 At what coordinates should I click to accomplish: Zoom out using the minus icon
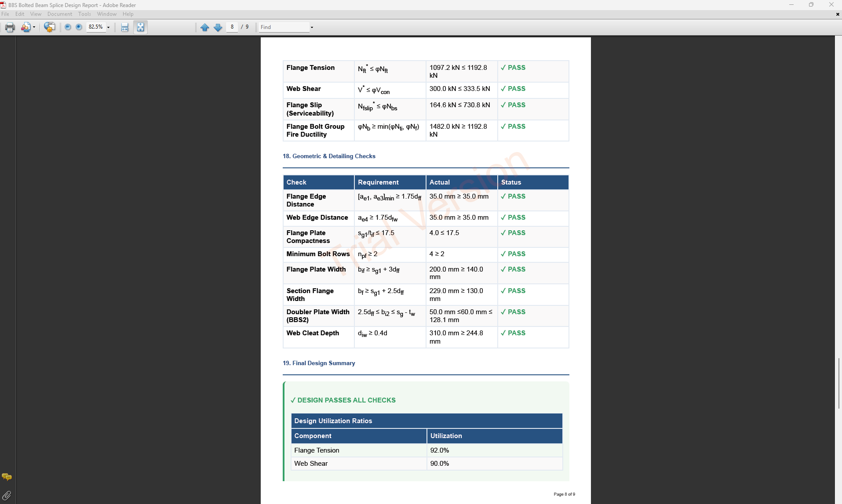pos(68,27)
